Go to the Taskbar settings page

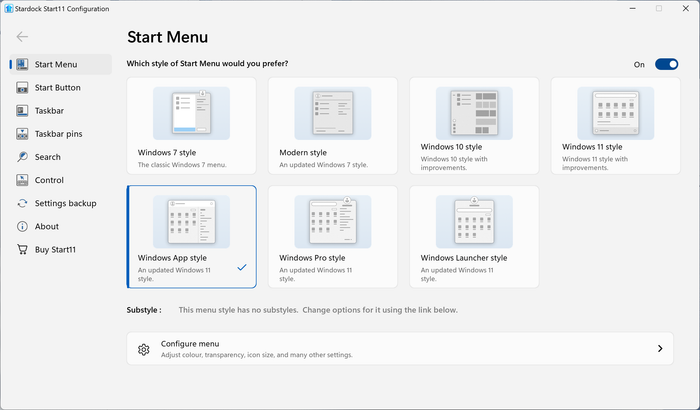[61, 111]
